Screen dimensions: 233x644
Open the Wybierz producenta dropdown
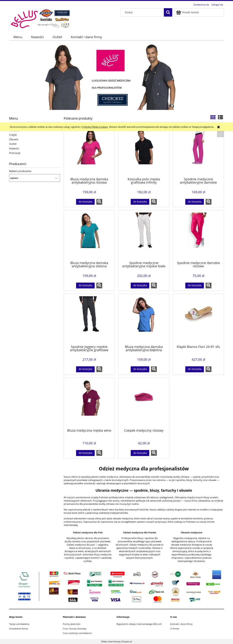(x=34, y=178)
